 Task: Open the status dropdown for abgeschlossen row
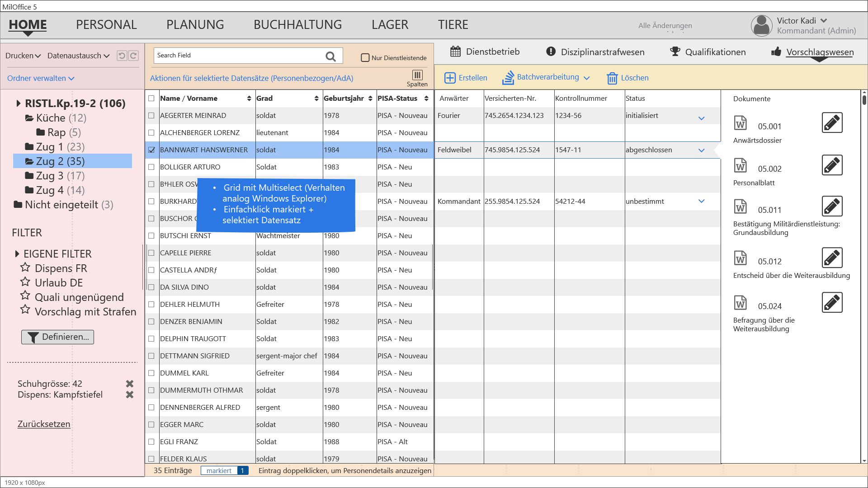[x=701, y=150]
